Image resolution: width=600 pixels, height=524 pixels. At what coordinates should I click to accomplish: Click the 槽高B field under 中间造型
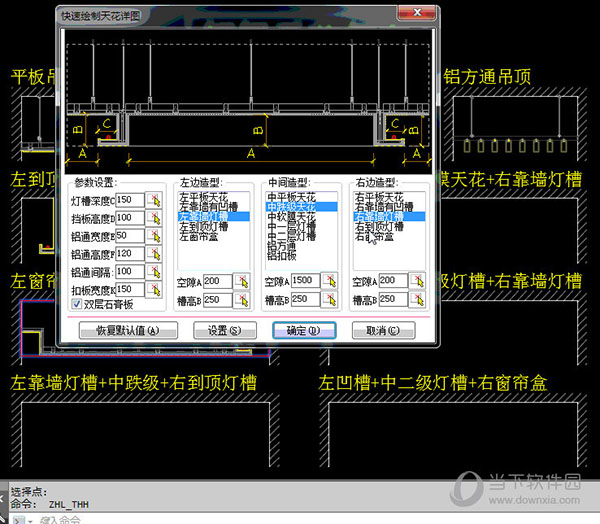click(305, 299)
